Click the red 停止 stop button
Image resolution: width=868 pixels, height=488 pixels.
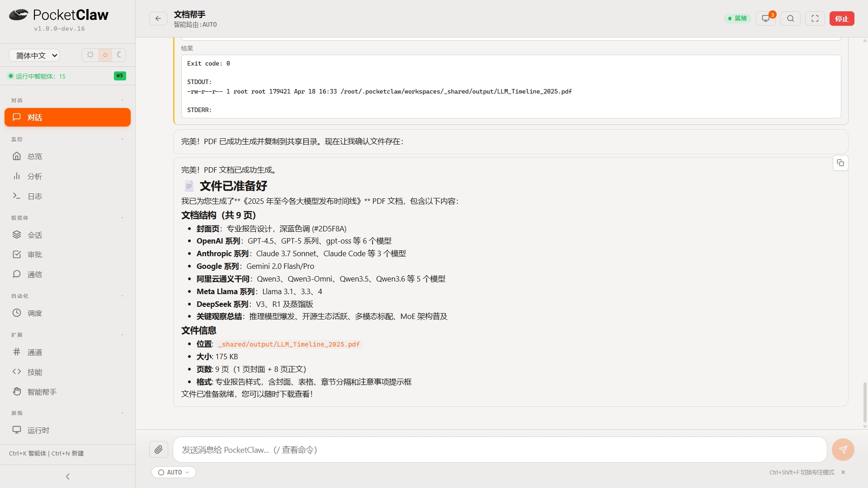click(842, 19)
